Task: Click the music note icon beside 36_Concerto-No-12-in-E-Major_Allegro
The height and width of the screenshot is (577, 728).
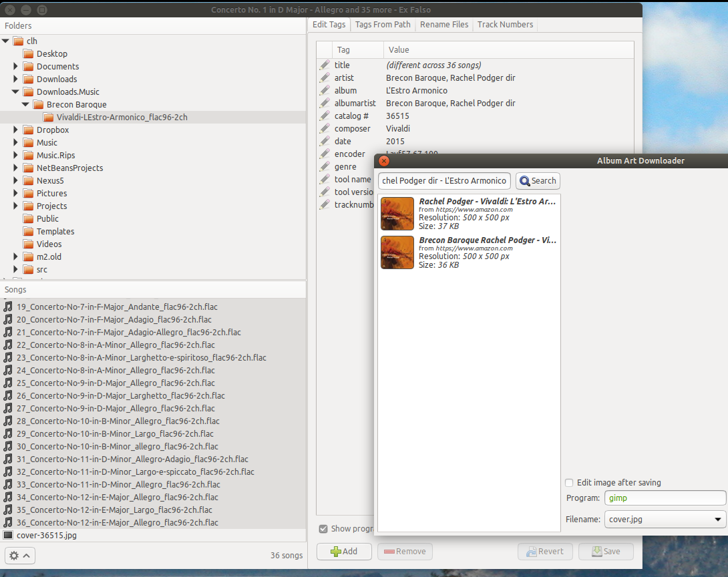Action: [8, 522]
